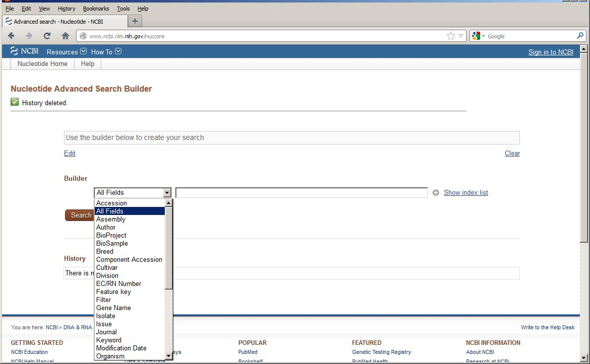Click the query builder text box

[x=292, y=137]
